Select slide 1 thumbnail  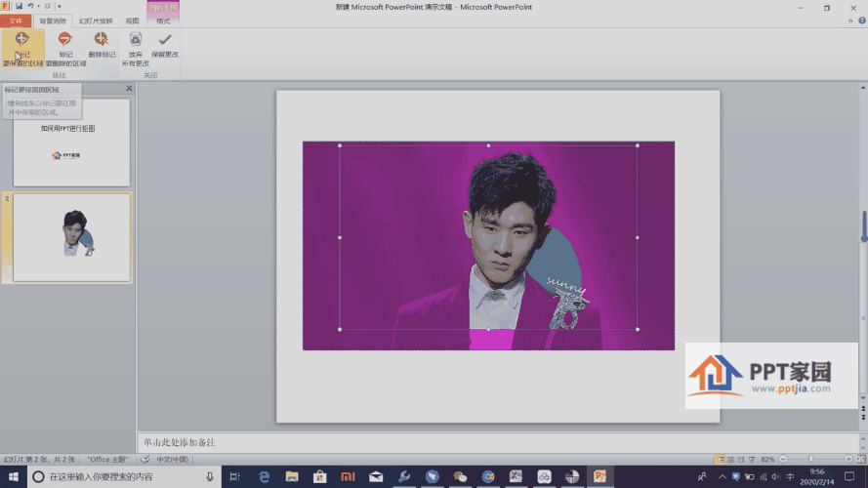pyautogui.click(x=71, y=142)
